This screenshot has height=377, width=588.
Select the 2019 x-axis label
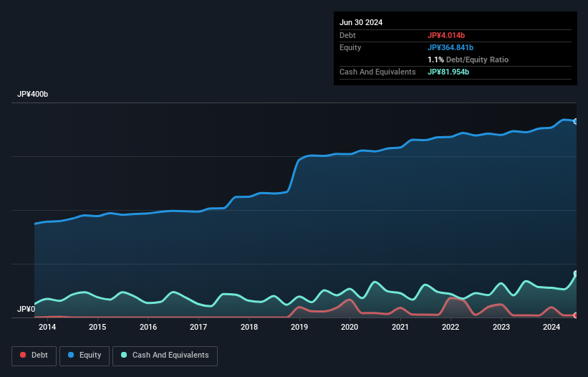click(x=299, y=328)
